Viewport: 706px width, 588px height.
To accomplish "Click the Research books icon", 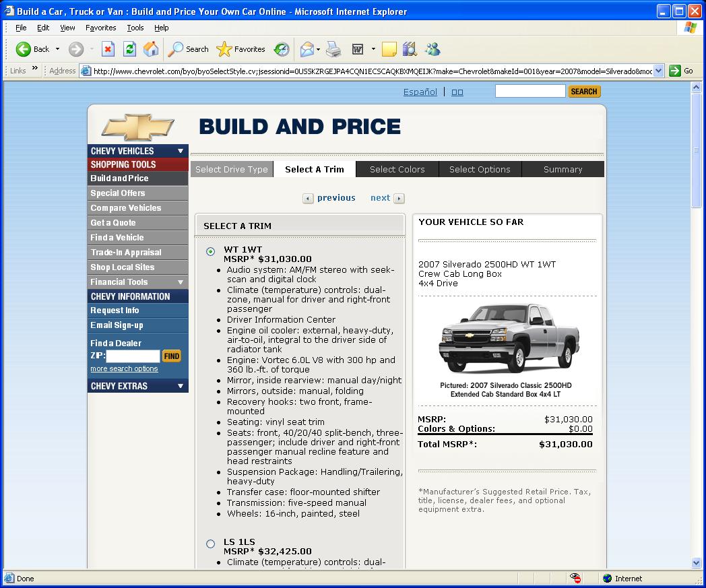I will point(410,49).
